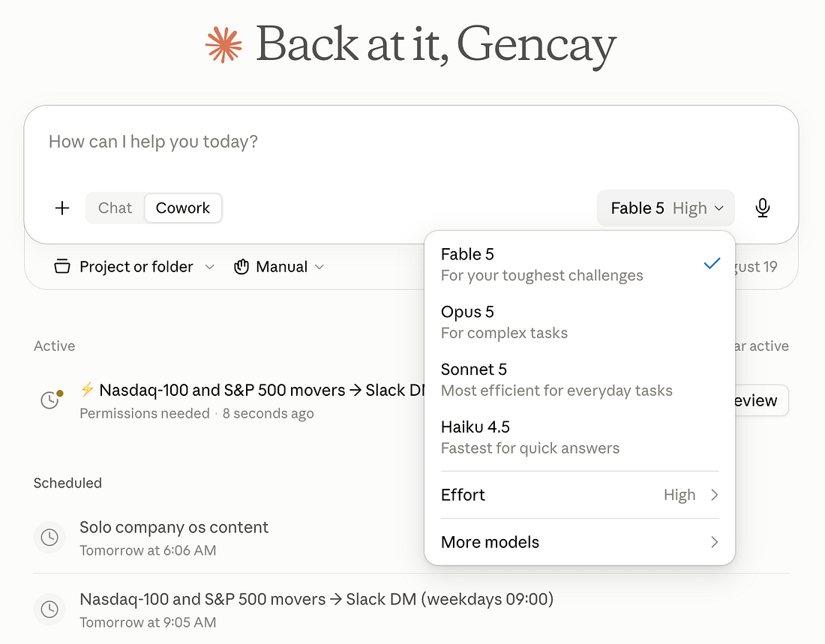Viewport: 825px width, 644px height.
Task: Click the clock icon of the scheduled Nasdaq-100 task
Action: click(49, 610)
